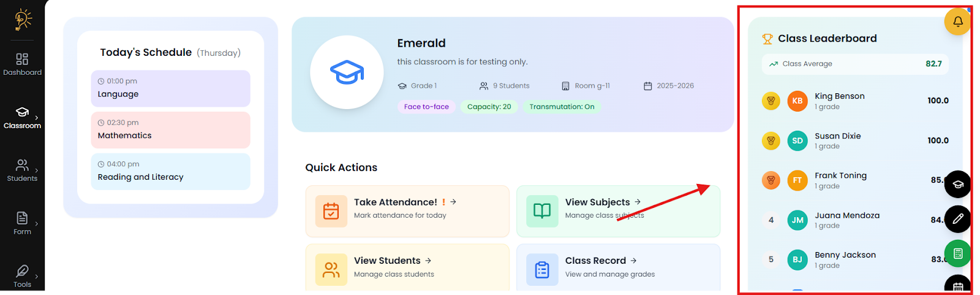Select the 02:30 pm Mathematics schedule item
The width and height of the screenshot is (980, 295).
(x=170, y=129)
